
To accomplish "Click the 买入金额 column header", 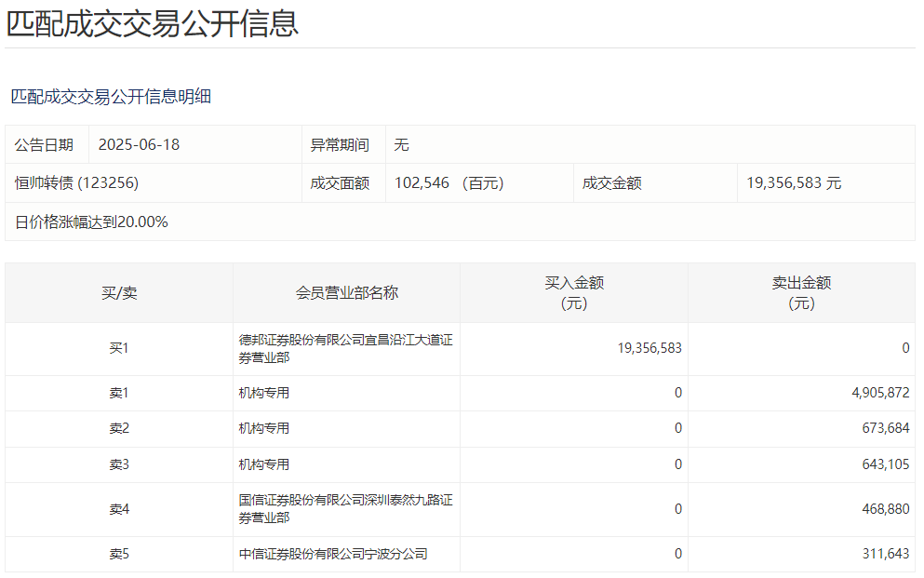I will pyautogui.click(x=573, y=293).
